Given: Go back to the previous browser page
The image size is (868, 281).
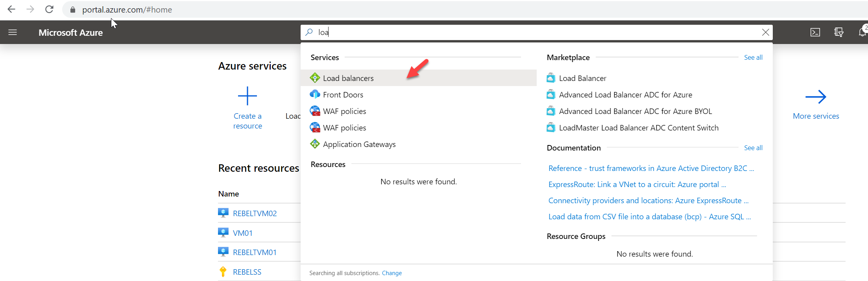Looking at the screenshot, I should [x=11, y=9].
